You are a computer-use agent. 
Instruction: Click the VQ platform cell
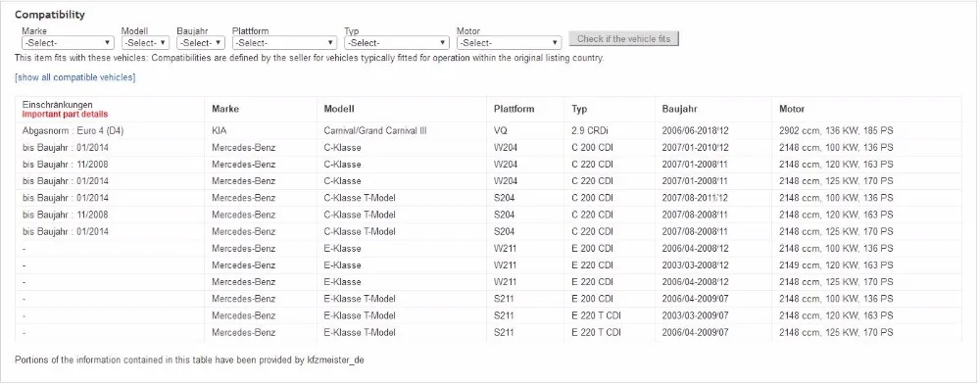coord(500,131)
